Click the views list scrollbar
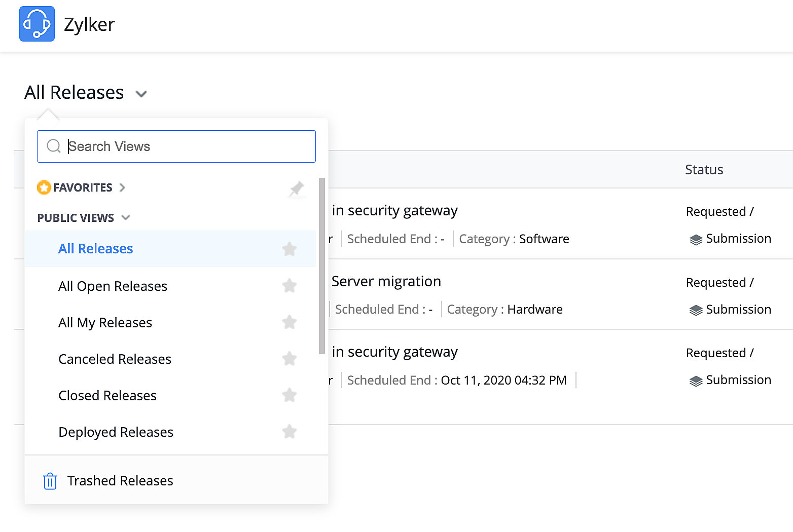Screen dimensions: 793x532 pyautogui.click(x=322, y=266)
